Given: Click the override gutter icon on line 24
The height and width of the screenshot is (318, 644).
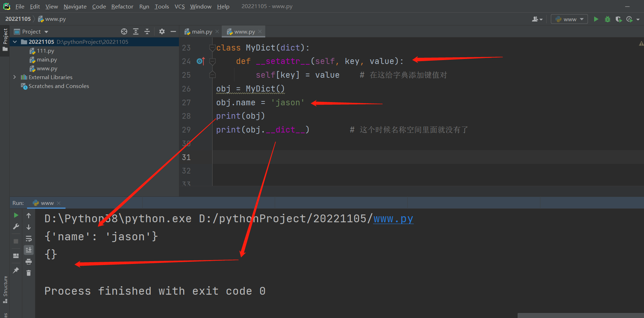Looking at the screenshot, I should (x=201, y=61).
